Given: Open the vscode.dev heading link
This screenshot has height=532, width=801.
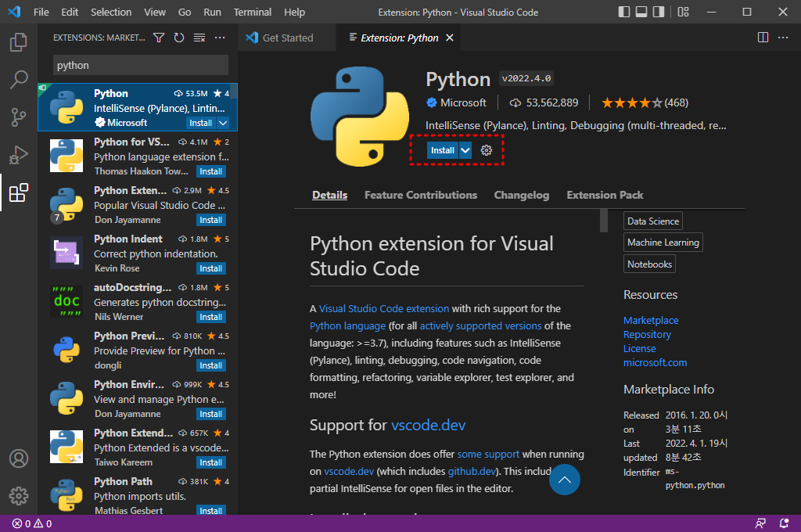Looking at the screenshot, I should coord(428,425).
